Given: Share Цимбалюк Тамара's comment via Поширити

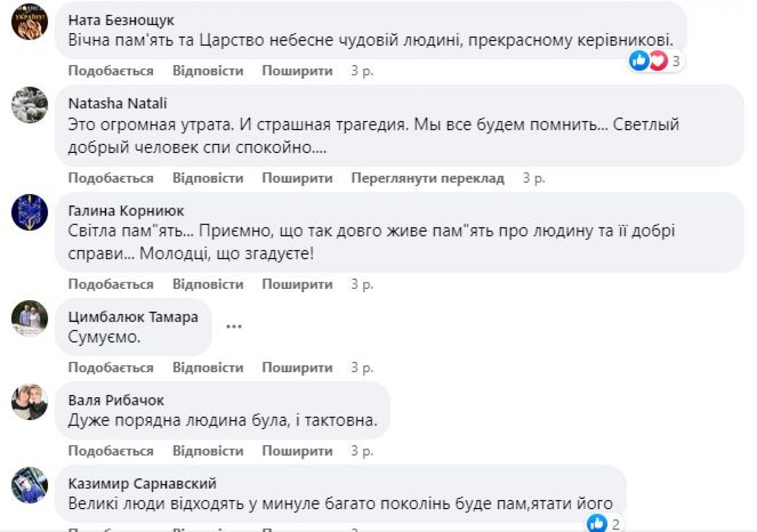Looking at the screenshot, I should [x=297, y=368].
